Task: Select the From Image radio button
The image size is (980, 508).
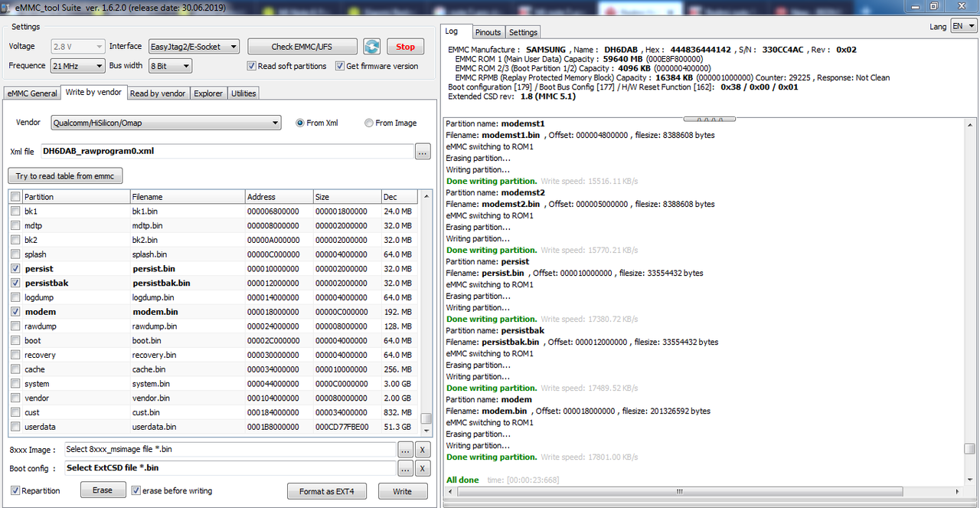Action: [x=369, y=123]
